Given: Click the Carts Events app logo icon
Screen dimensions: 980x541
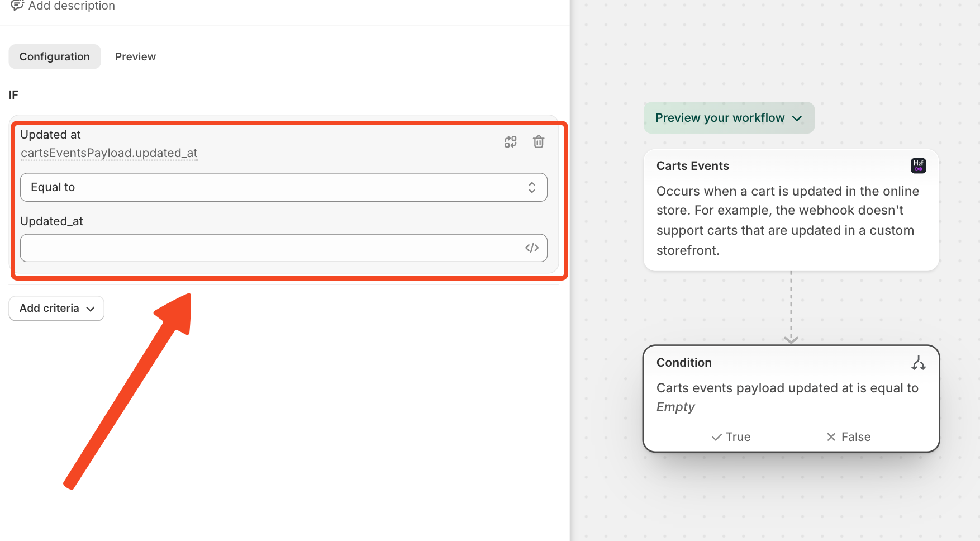Looking at the screenshot, I should pos(918,166).
